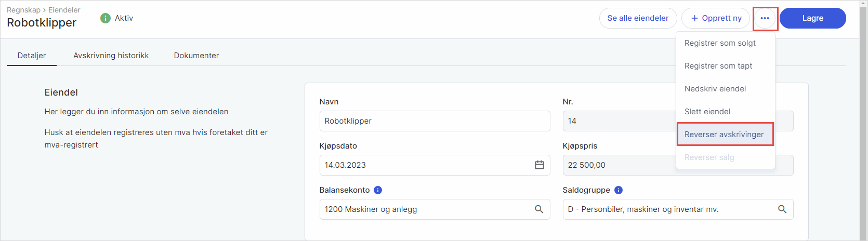Open the Dokumenter tab
The height and width of the screenshot is (241, 868).
coord(196,56)
